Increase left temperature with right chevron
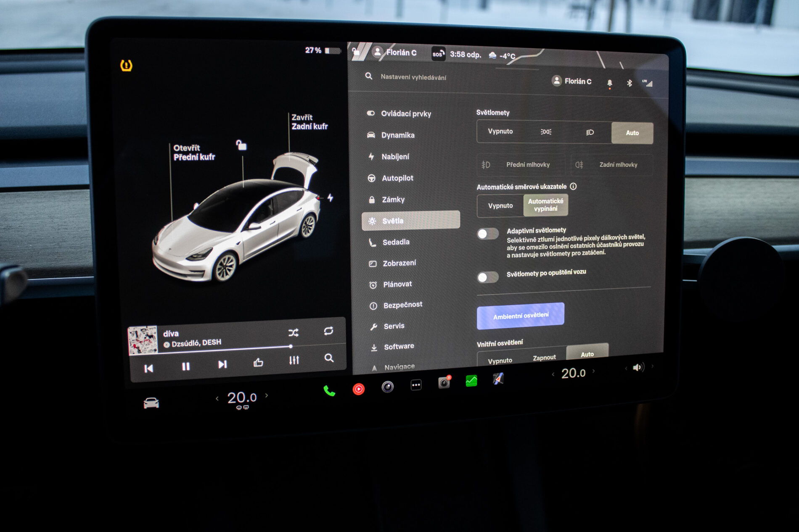This screenshot has height=532, width=799. tap(267, 395)
